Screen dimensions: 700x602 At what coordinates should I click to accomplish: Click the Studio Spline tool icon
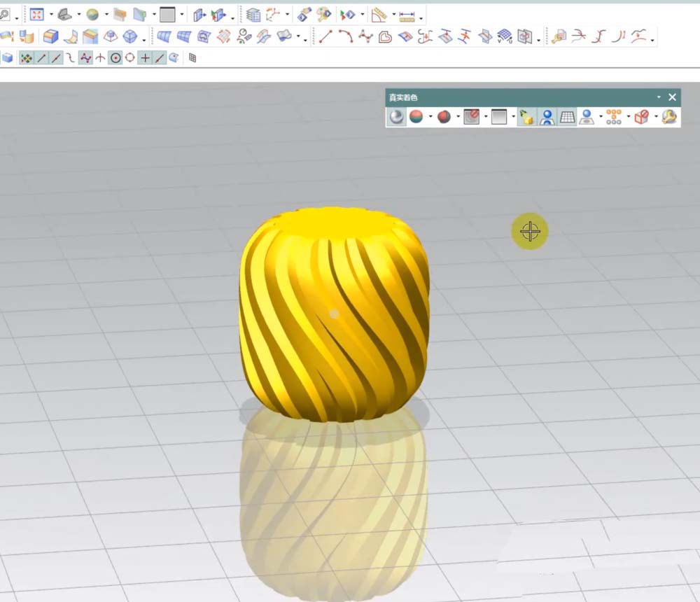(365, 36)
